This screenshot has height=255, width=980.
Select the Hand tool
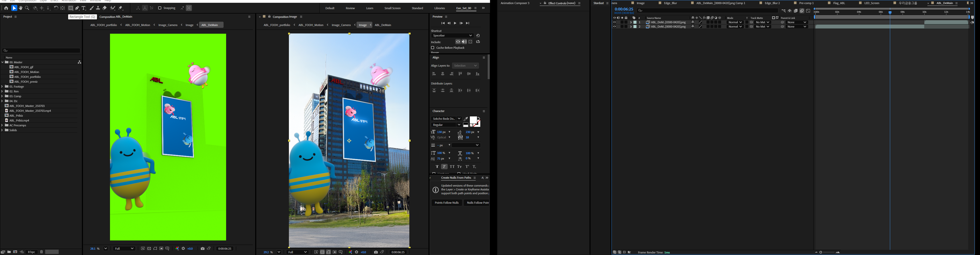pos(20,8)
